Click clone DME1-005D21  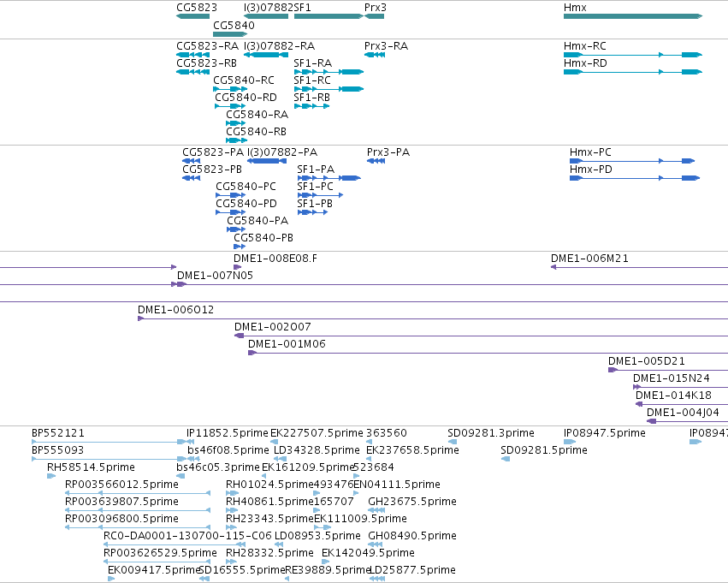pos(668,370)
